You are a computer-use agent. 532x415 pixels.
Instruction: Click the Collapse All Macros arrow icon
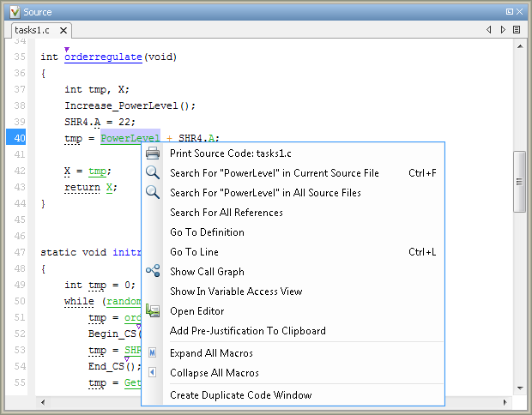[x=153, y=372]
